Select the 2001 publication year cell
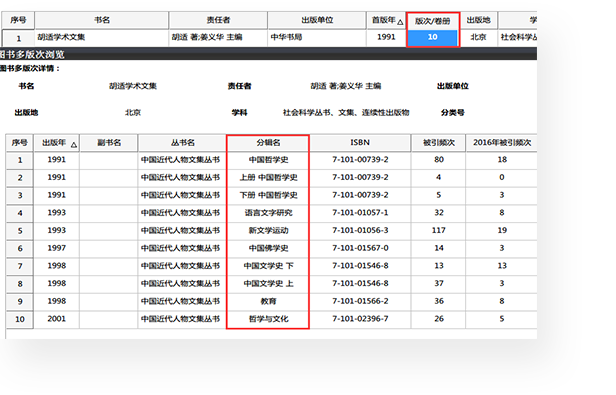Viewport: 616px width, 395px height. point(57,320)
